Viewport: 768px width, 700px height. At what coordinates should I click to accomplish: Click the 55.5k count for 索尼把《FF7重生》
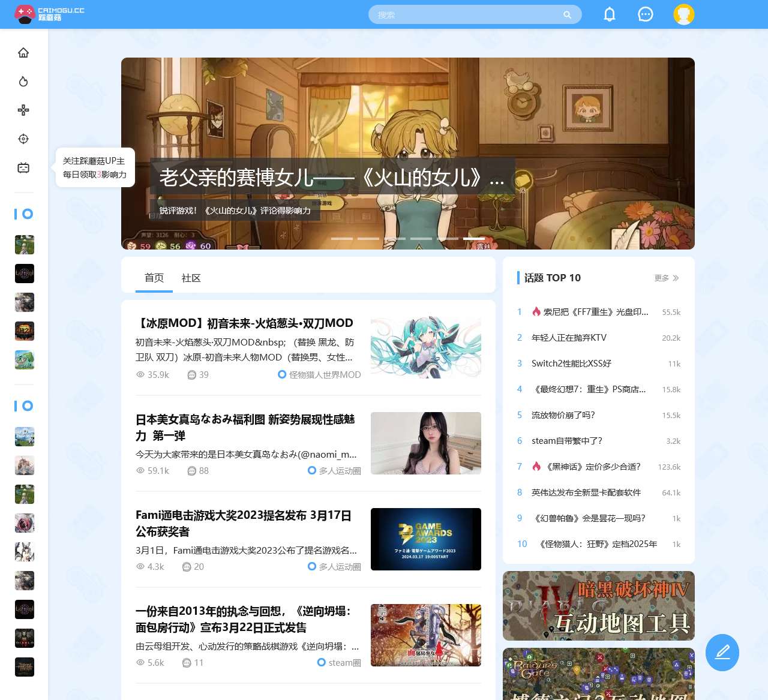(671, 313)
